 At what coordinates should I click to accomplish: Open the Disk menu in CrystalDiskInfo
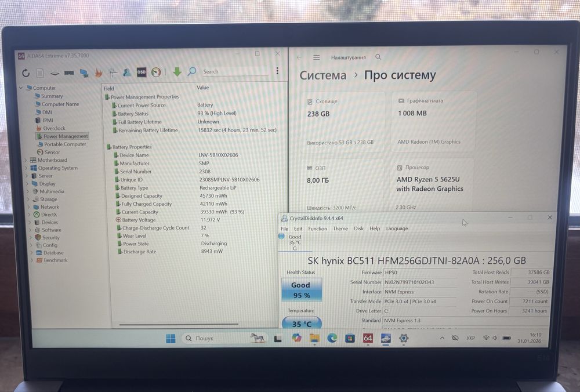pyautogui.click(x=359, y=228)
